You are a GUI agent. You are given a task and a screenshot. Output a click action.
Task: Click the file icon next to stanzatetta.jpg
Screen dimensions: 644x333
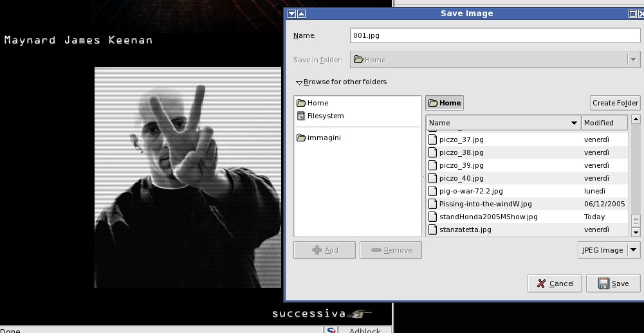[x=432, y=230]
